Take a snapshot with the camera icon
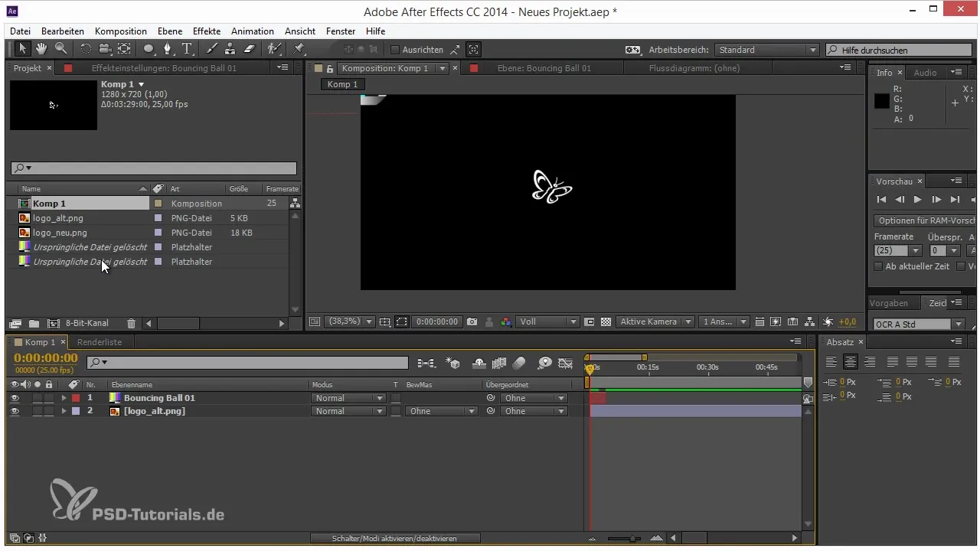This screenshot has height=551, width=980. point(472,322)
